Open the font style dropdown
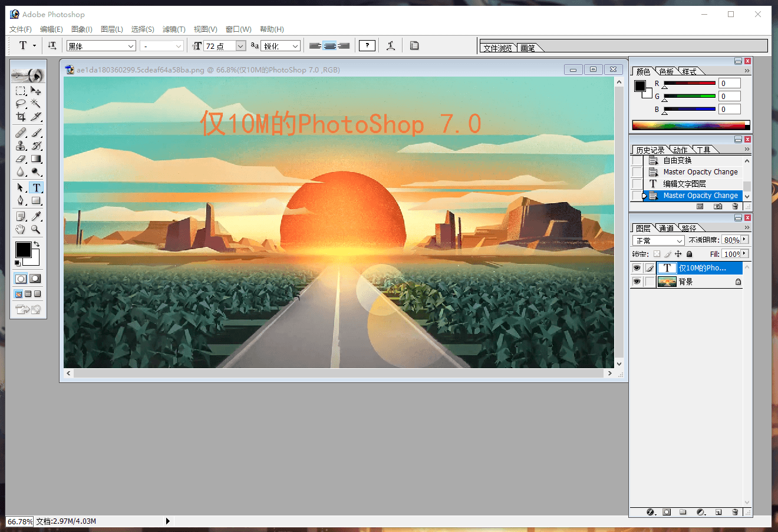 pos(178,46)
